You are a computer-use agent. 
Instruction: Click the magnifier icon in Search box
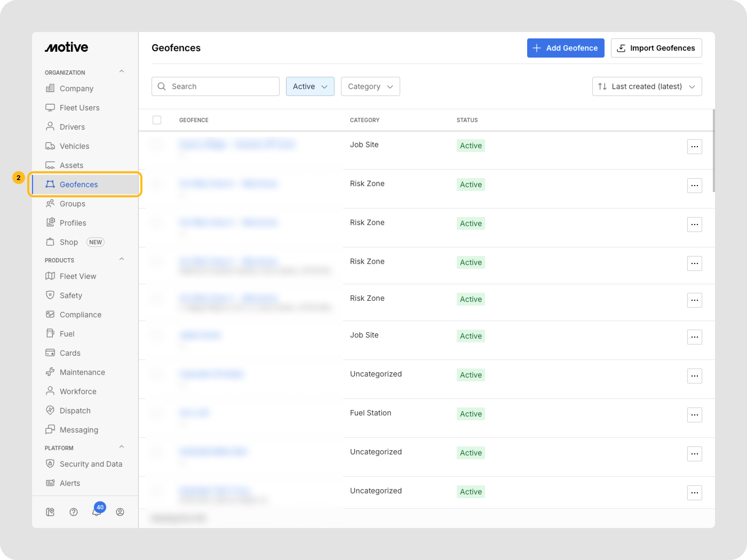162,86
